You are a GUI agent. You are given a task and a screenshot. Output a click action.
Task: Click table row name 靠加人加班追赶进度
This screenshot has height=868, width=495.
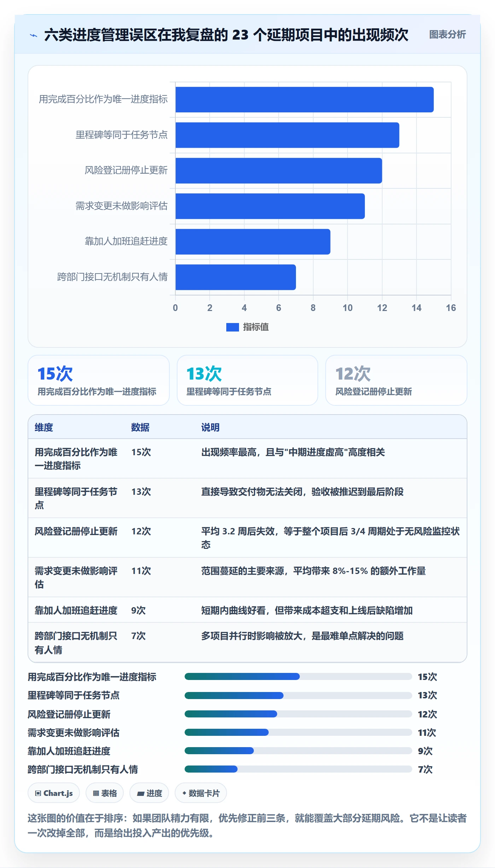click(x=76, y=610)
